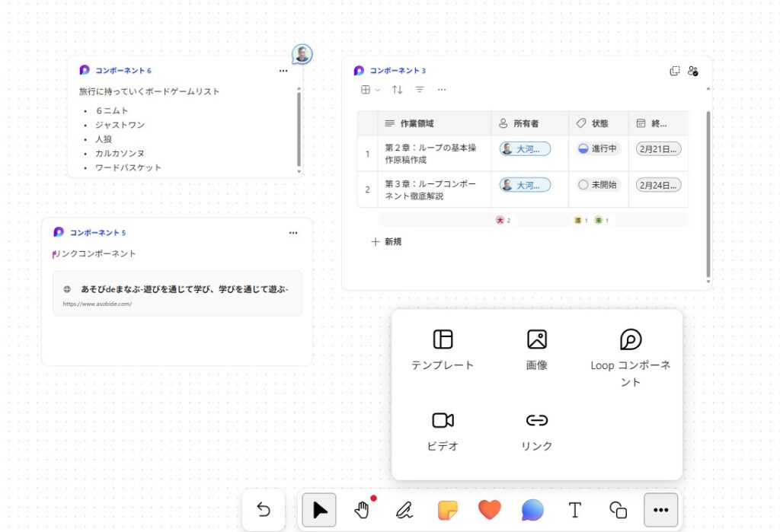This screenshot has width=780, height=532.
Task: Toggle the 未開始 status in row 2
Action: [598, 185]
